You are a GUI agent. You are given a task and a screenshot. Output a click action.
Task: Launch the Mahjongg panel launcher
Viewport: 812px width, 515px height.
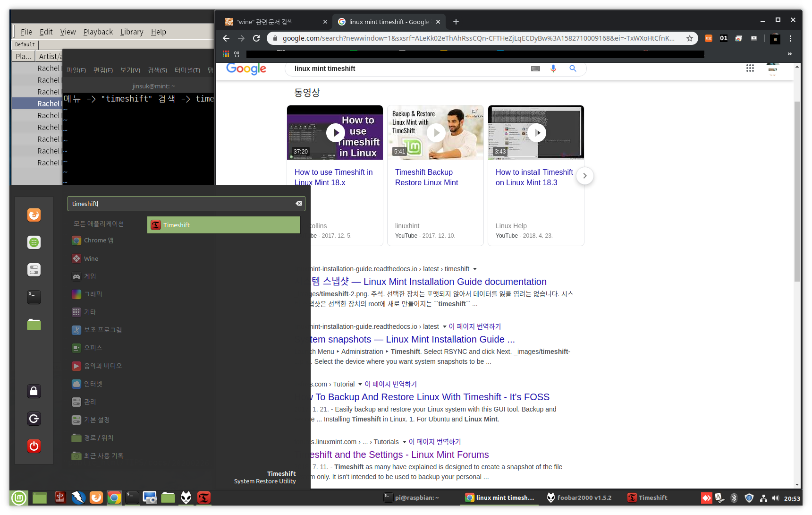pos(60,498)
